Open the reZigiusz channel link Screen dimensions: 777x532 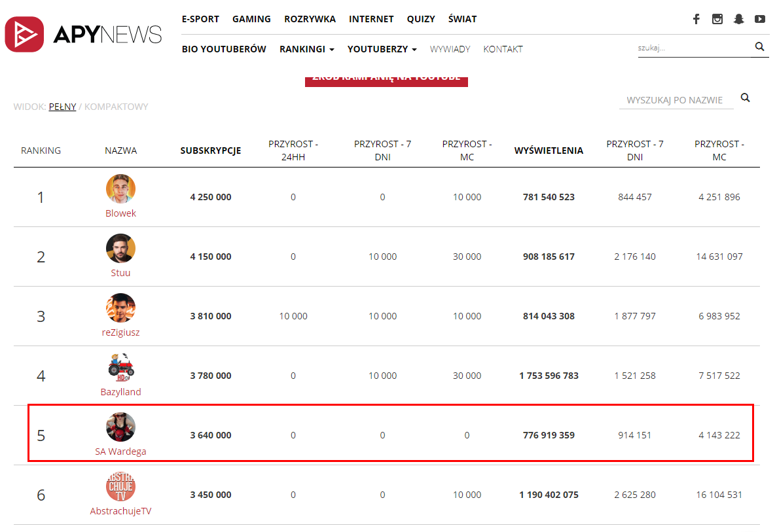point(120,332)
